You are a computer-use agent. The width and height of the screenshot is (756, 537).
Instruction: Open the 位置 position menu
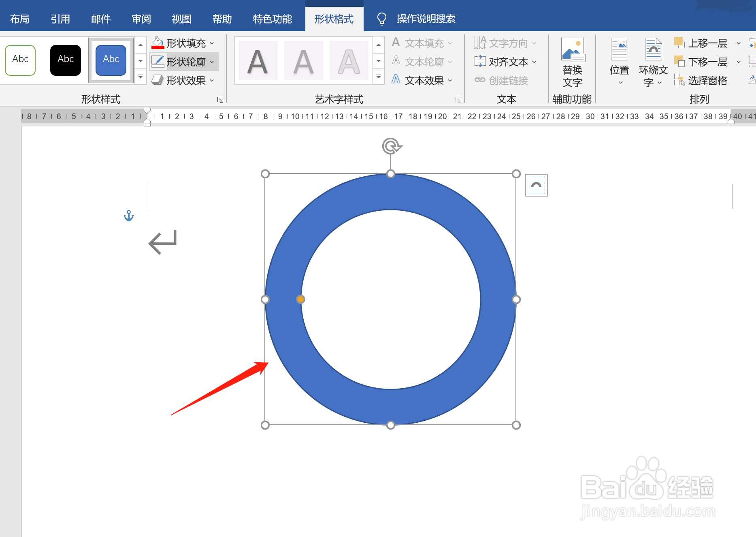point(620,62)
